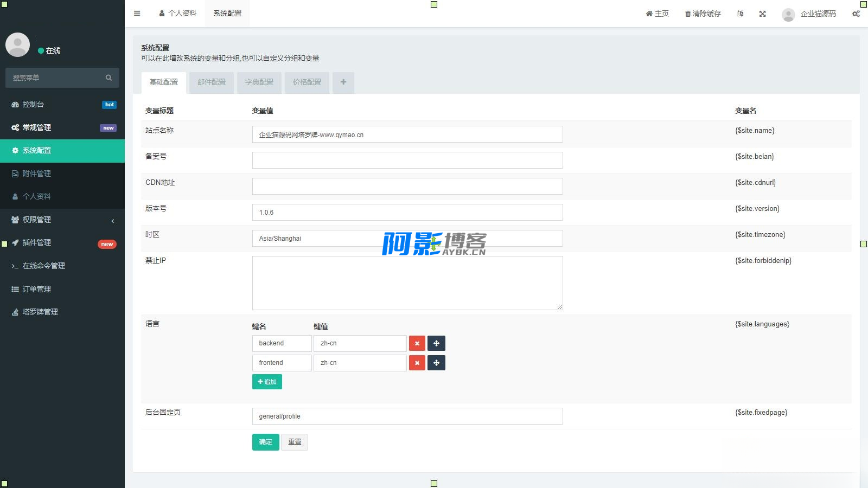Select the 基础配置 tab
The width and height of the screenshot is (868, 488).
click(x=164, y=82)
